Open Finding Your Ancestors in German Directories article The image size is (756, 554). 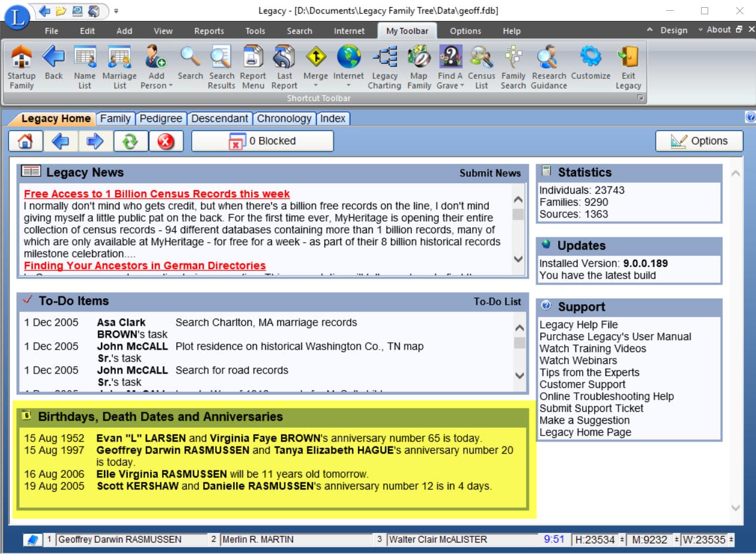[145, 266]
